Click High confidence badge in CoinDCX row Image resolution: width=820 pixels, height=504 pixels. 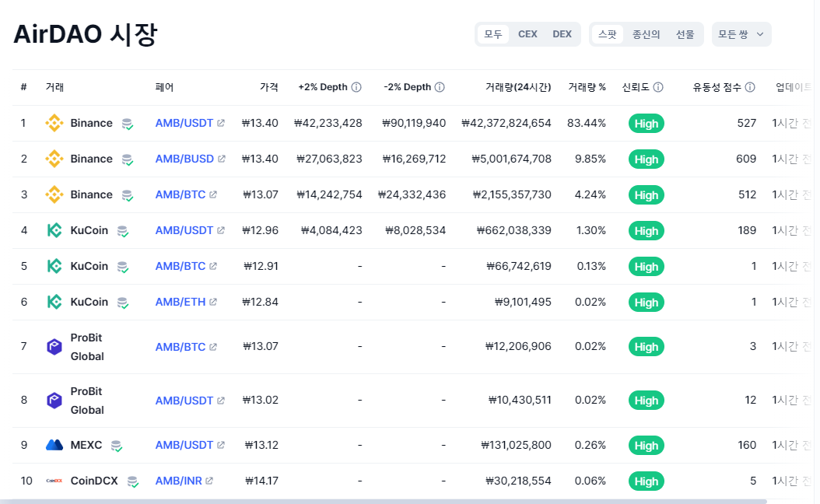point(647,481)
